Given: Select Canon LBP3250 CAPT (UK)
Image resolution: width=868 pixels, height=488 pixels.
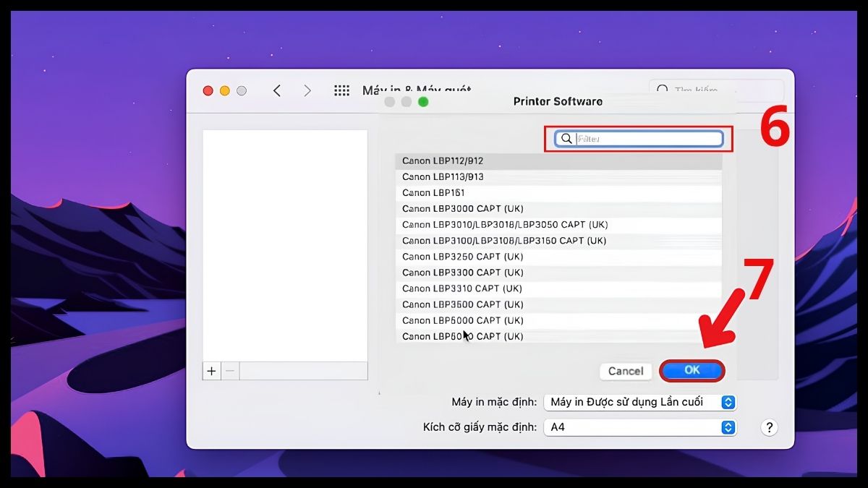Looking at the screenshot, I should pyautogui.click(x=558, y=257).
